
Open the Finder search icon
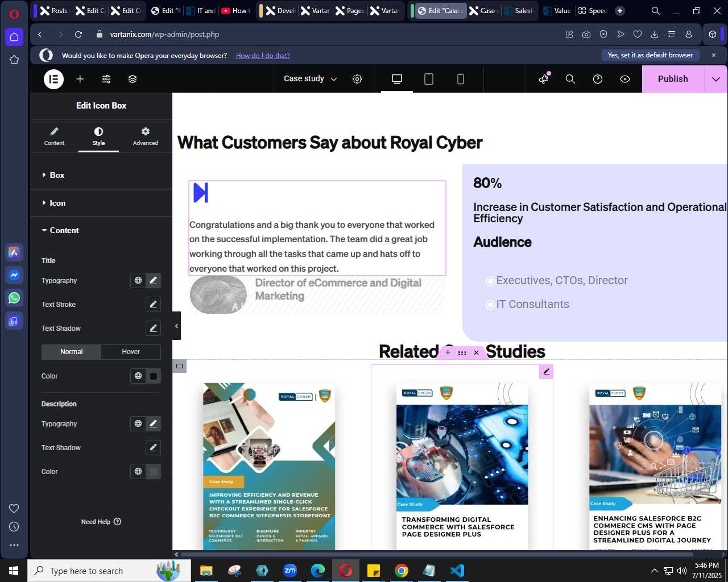570,79
